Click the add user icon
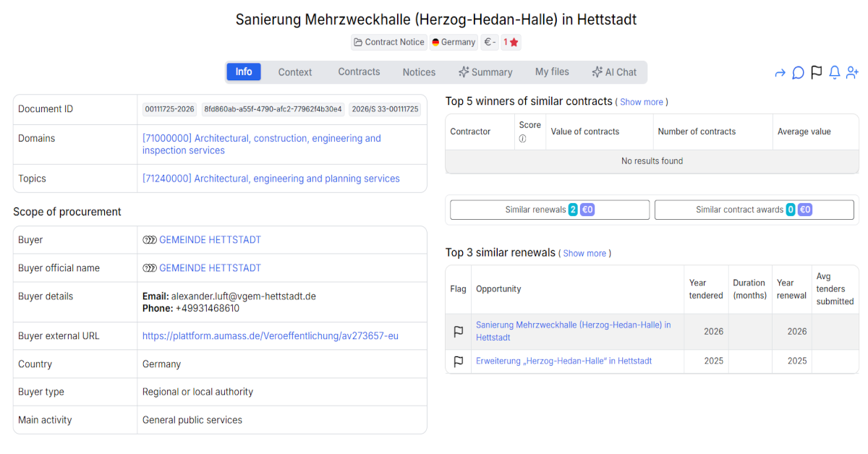 (x=852, y=72)
